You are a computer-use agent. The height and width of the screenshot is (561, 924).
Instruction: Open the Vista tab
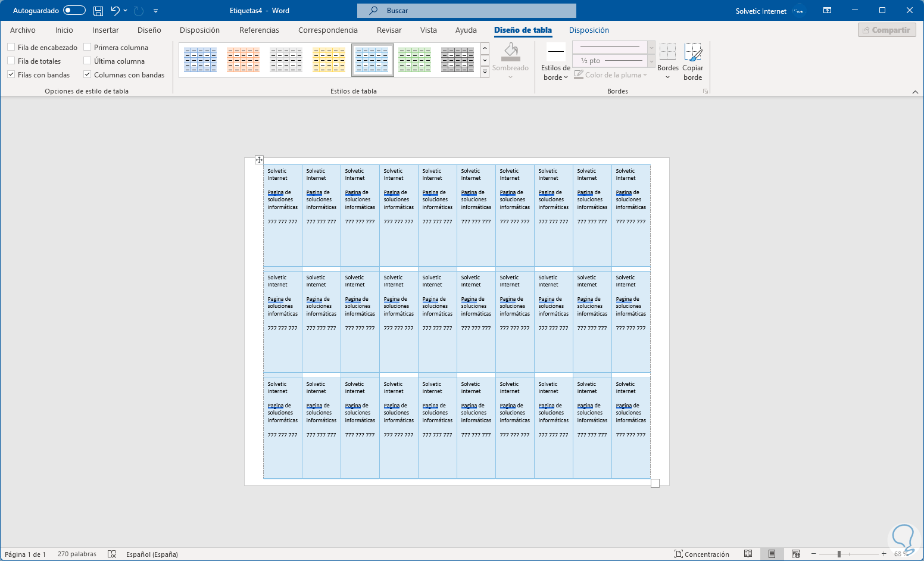(x=429, y=30)
